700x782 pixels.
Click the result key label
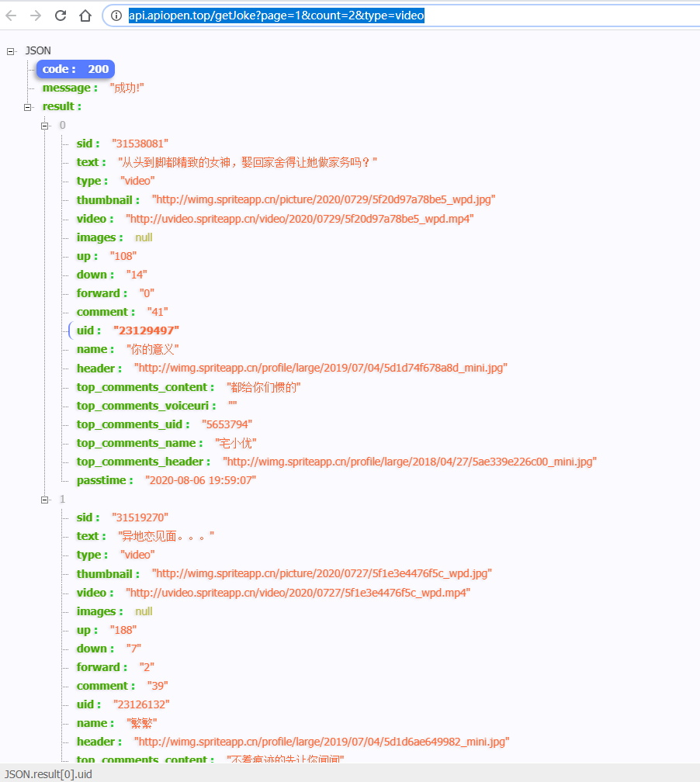61,106
